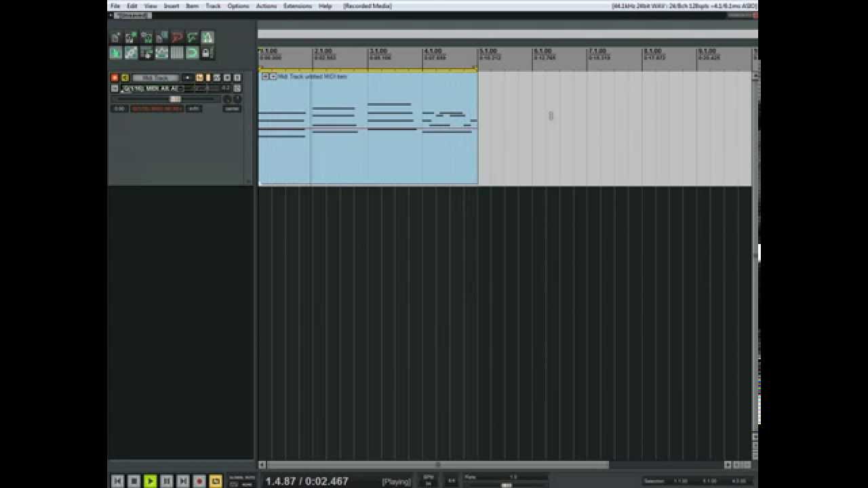Screen dimensions: 868x488
Task: Click the green Play button
Action: [151, 481]
